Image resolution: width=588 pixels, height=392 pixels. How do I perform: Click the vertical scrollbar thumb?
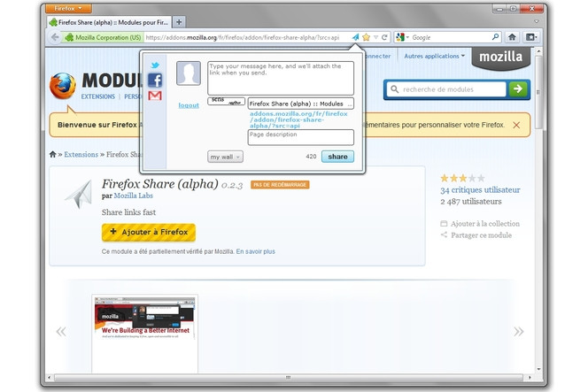538,92
